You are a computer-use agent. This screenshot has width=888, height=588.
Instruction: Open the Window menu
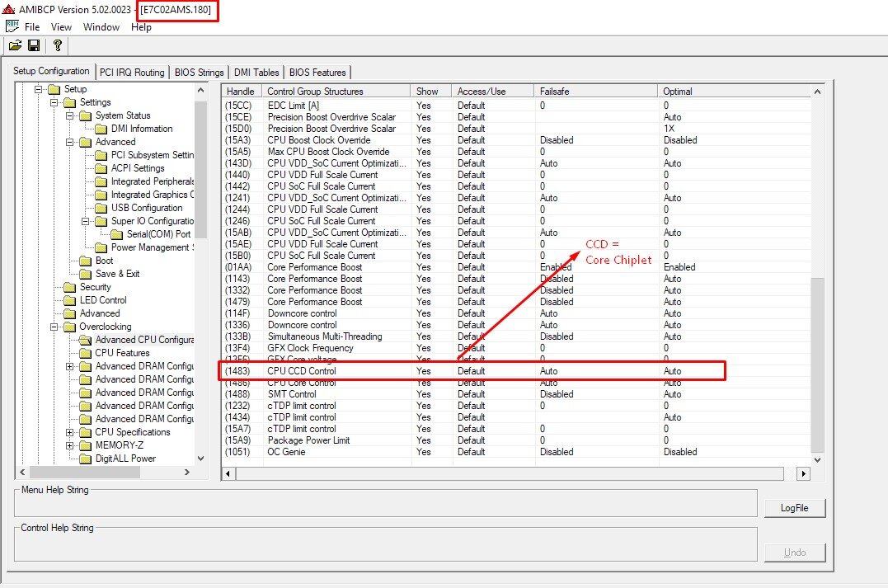(101, 26)
